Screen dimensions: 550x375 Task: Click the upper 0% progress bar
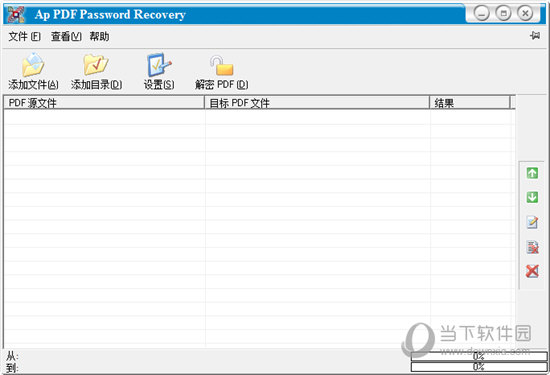(479, 357)
